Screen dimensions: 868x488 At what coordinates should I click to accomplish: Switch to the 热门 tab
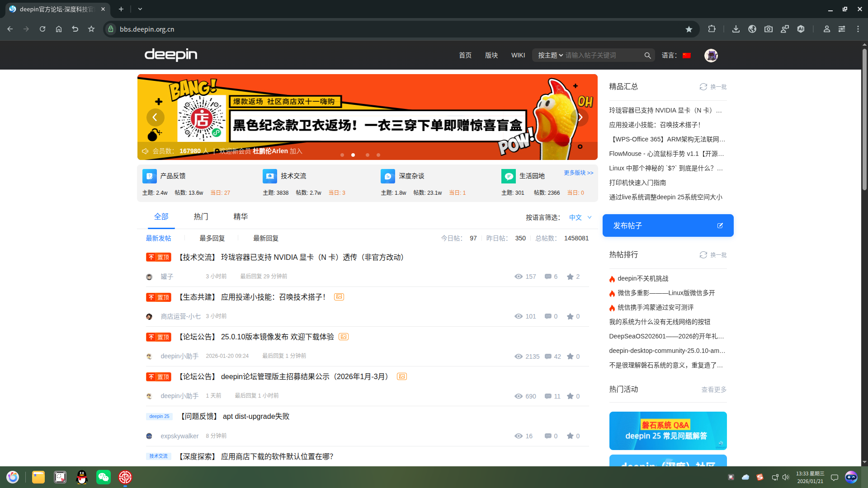click(201, 217)
